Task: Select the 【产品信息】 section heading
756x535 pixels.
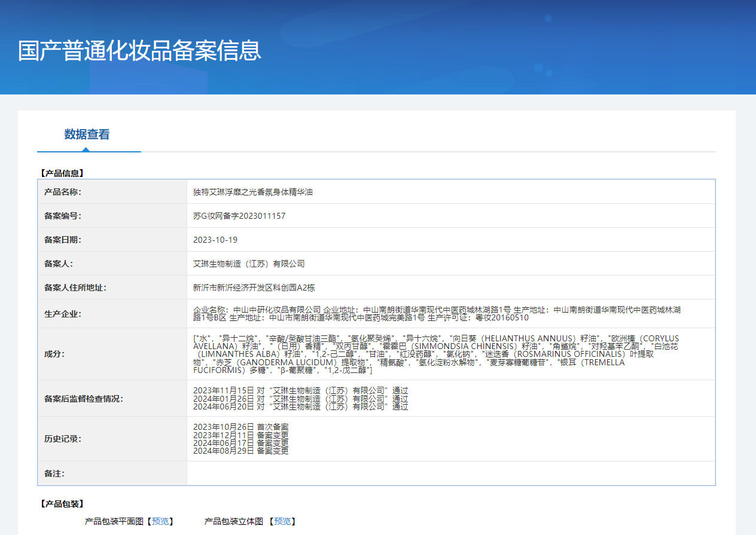Action: 62,173
